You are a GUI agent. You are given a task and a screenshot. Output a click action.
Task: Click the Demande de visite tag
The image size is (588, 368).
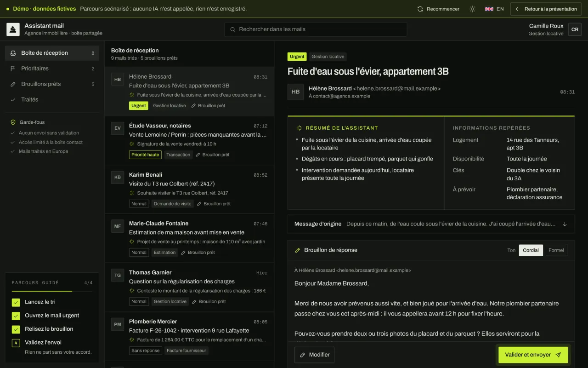point(173,204)
